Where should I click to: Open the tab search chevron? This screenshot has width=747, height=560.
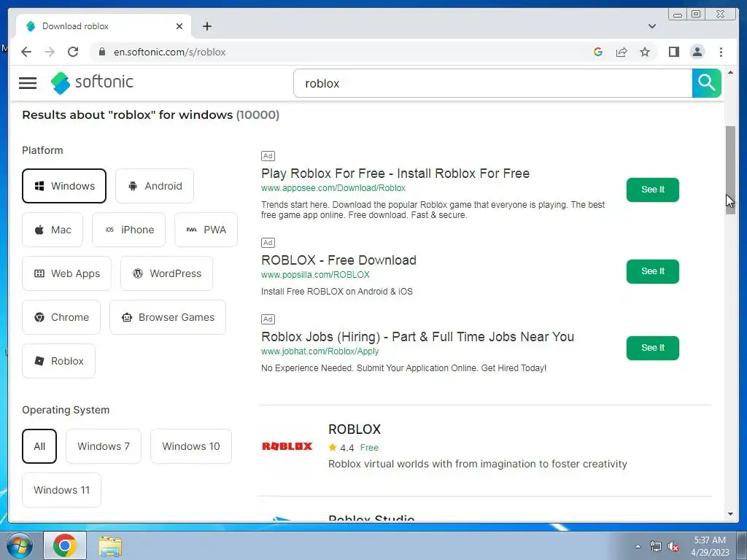click(651, 26)
